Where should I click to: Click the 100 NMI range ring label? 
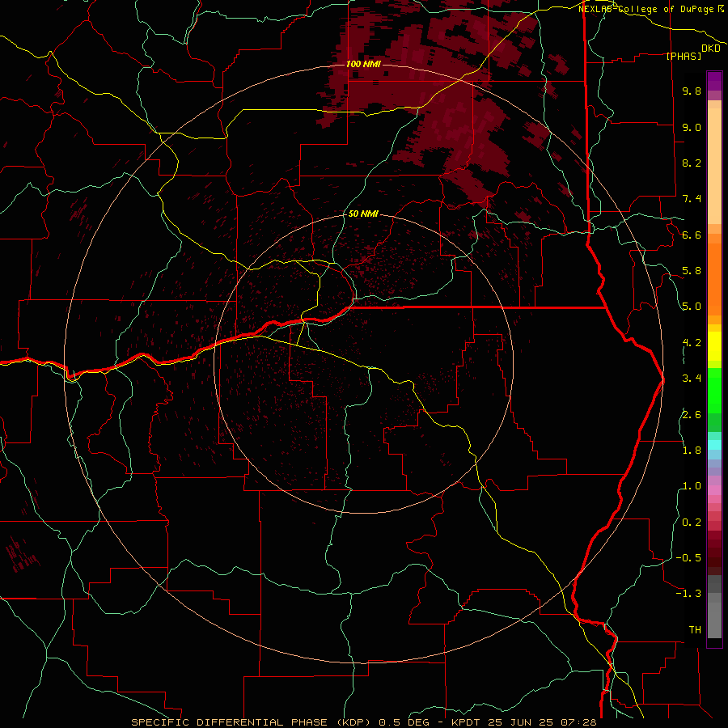(363, 64)
